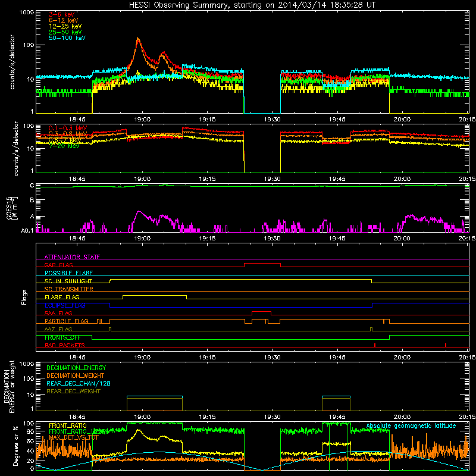This screenshot has height=476, width=476.
Task: Click the Degrees or % axis title
Action: pyautogui.click(x=15, y=446)
